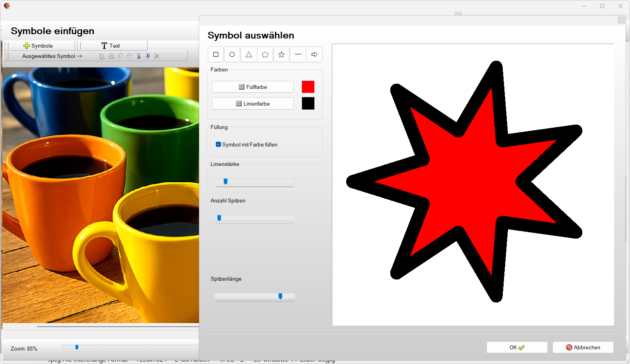Click the Spitzenlänge slider handle

281,296
